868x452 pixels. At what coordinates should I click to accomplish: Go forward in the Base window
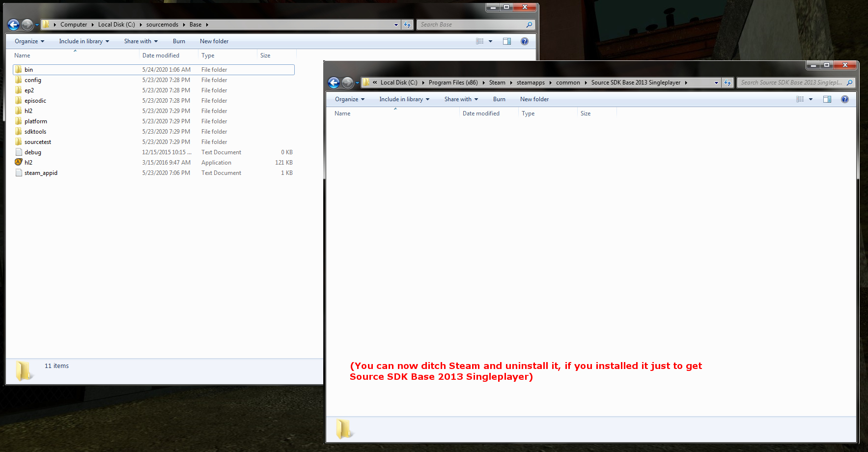tap(28, 25)
